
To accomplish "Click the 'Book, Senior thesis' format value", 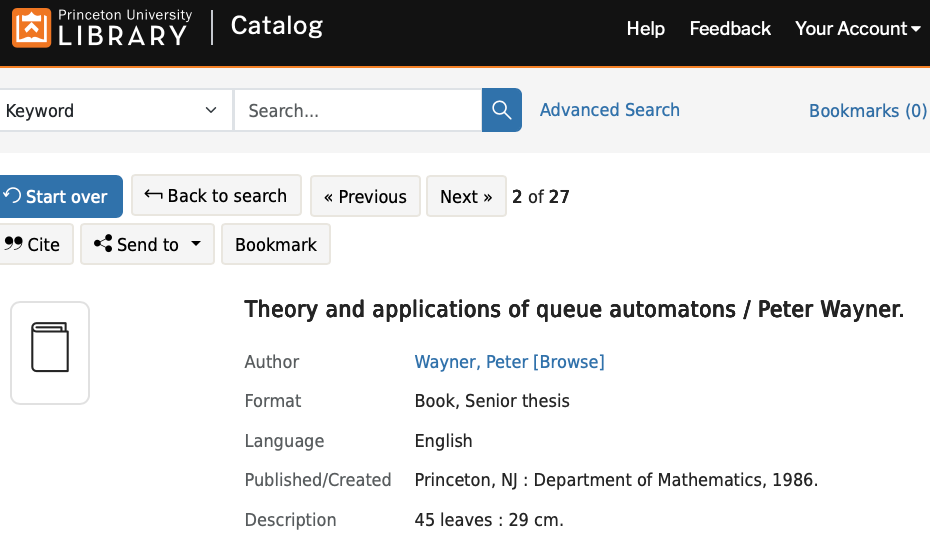I will [x=492, y=401].
